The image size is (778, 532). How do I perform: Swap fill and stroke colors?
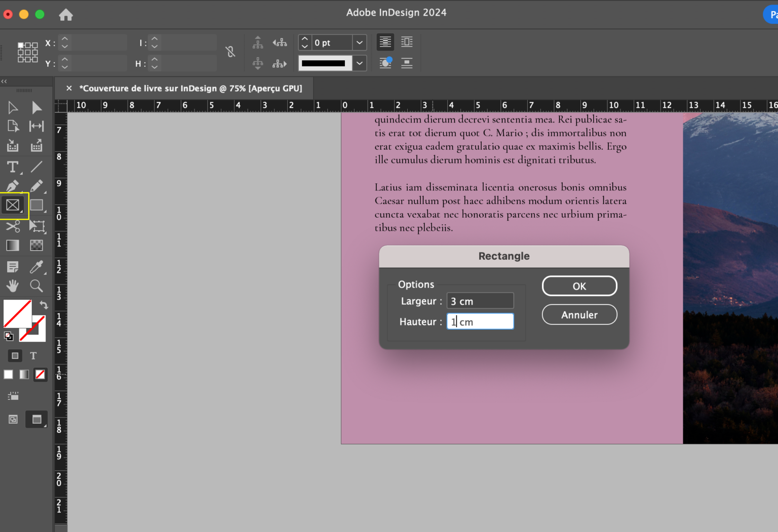point(44,305)
